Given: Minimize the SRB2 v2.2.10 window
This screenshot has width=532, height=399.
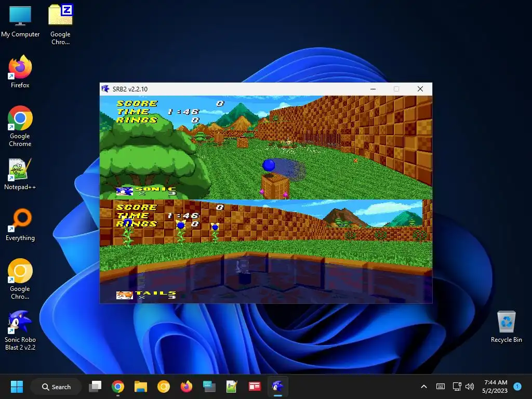Looking at the screenshot, I should pyautogui.click(x=373, y=89).
